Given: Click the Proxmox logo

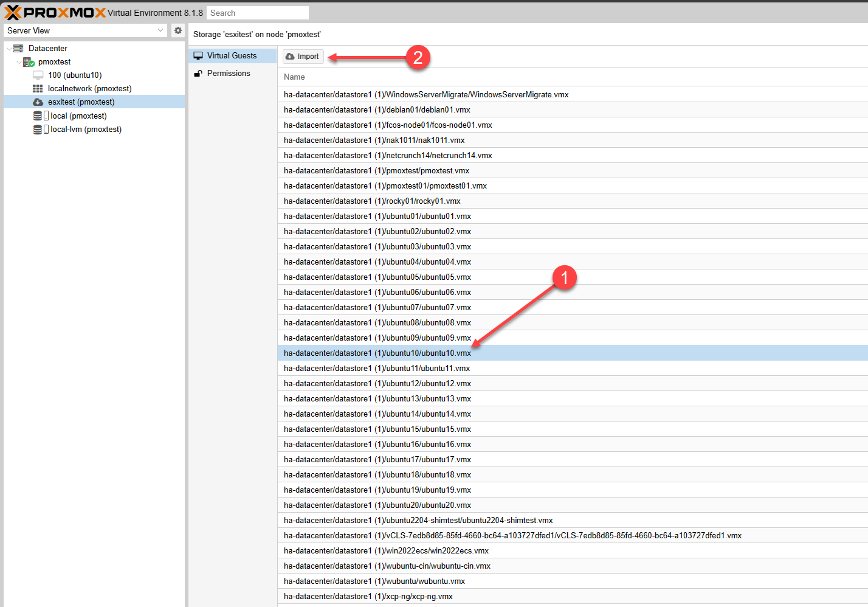Looking at the screenshot, I should click(55, 13).
